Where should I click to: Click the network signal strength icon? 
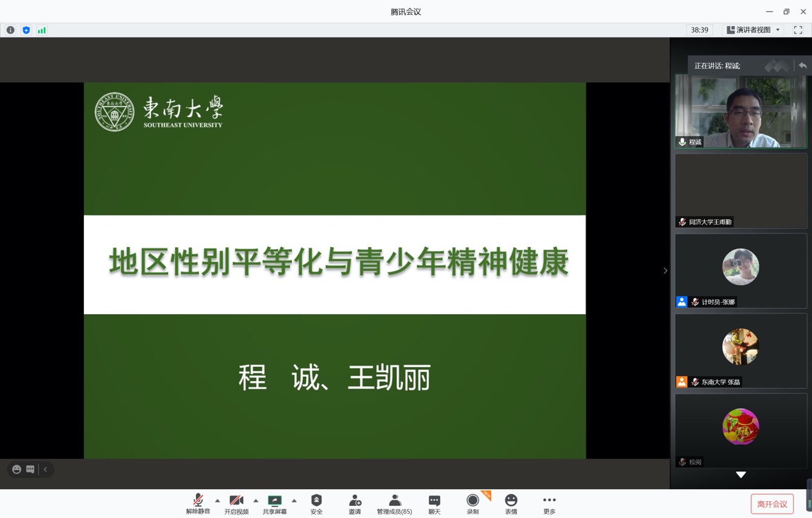click(x=42, y=30)
